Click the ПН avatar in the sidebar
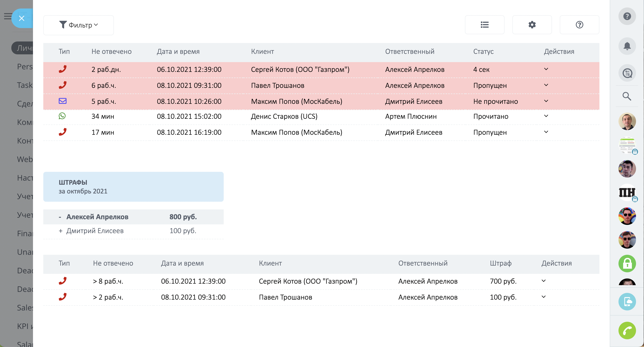This screenshot has height=347, width=644. [627, 192]
